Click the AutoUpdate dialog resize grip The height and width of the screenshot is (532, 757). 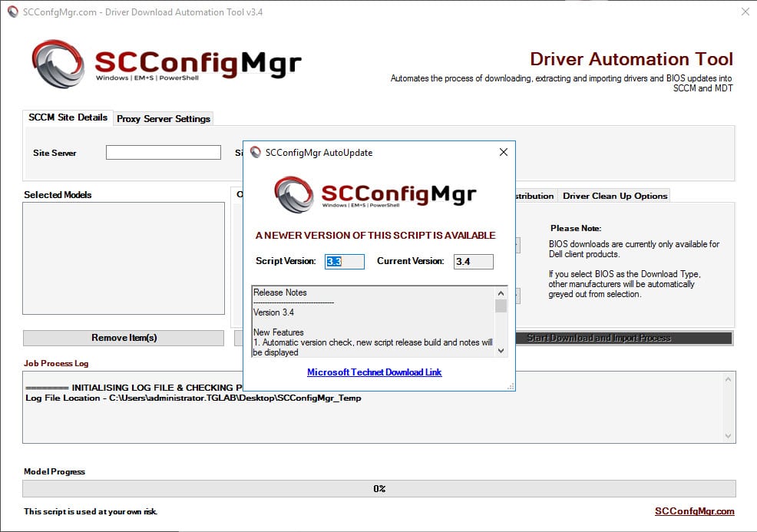[x=511, y=386]
